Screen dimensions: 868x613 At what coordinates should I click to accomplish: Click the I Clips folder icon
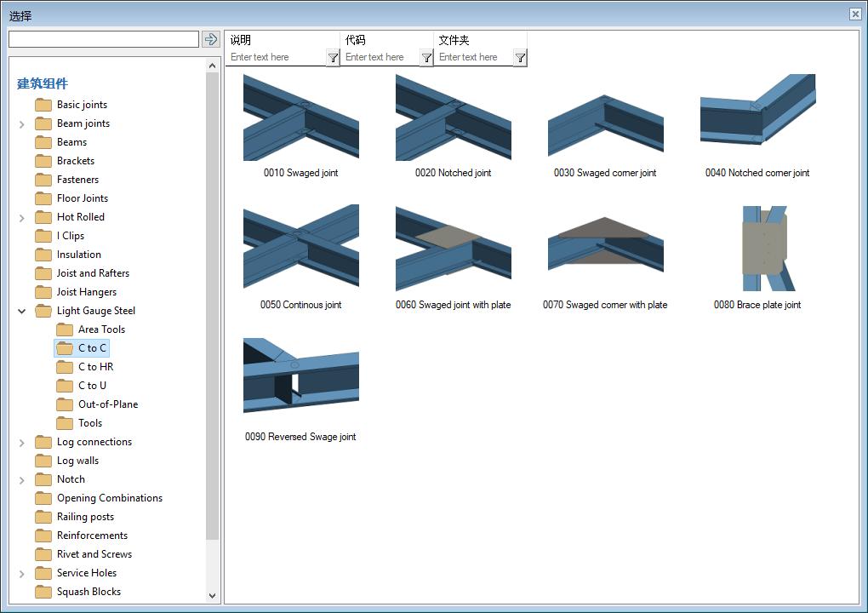tap(43, 236)
